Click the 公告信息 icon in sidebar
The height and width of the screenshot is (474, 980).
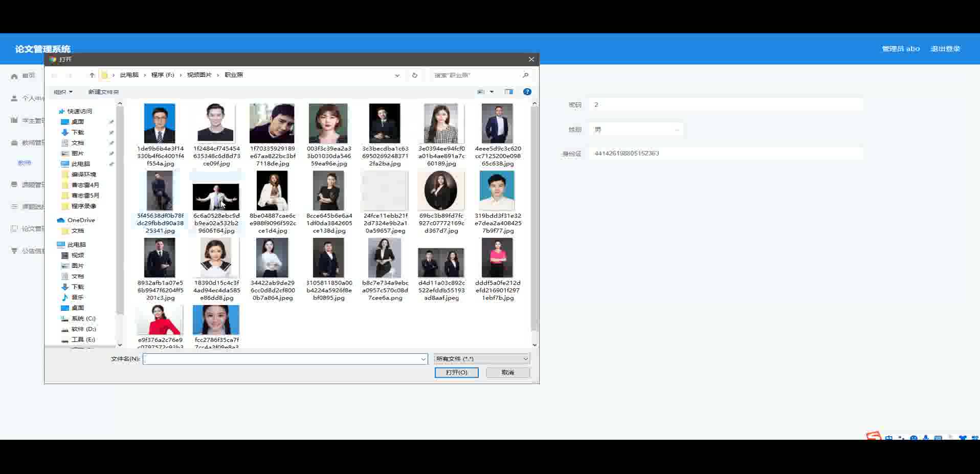[x=14, y=251]
